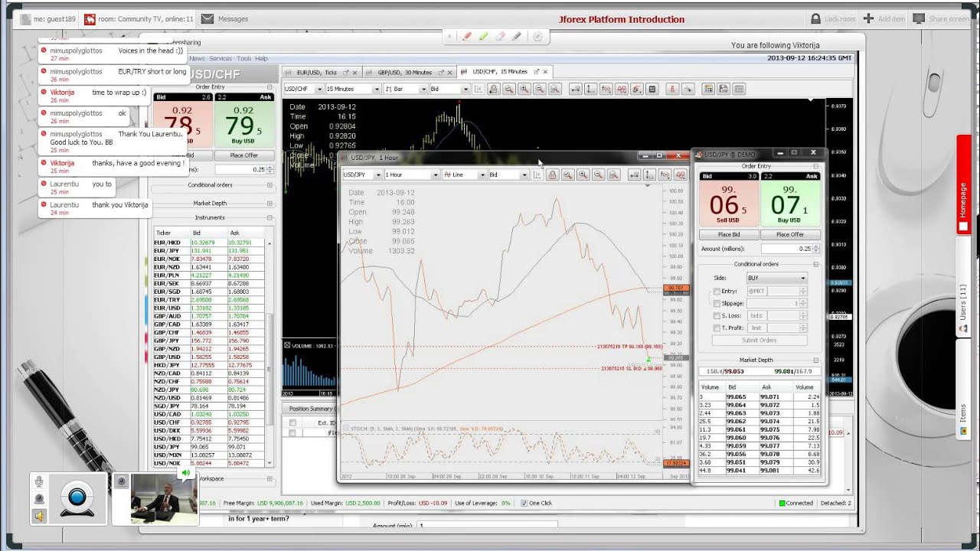Image resolution: width=980 pixels, height=551 pixels.
Task: Collapse the Conditional orders section in USD/JPY panel
Action: tap(816, 264)
